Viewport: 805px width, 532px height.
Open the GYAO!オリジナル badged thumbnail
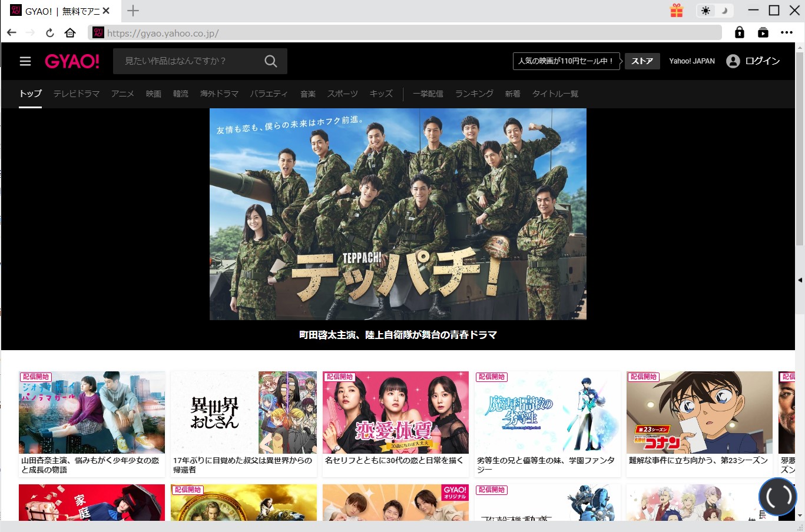click(x=396, y=503)
